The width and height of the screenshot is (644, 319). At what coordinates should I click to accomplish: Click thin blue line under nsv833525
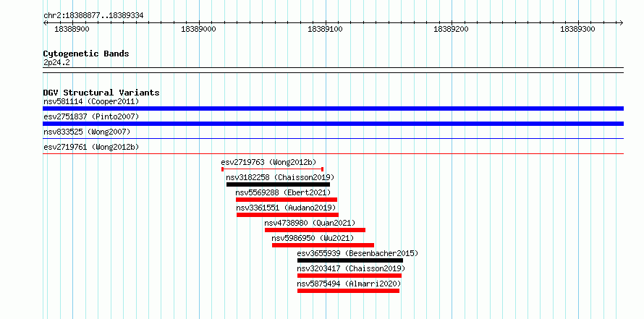333,139
